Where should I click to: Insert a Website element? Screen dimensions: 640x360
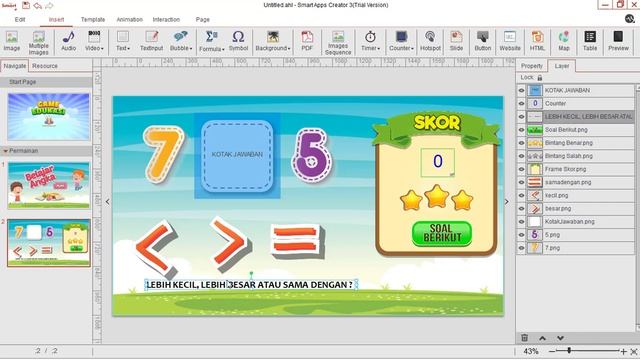(x=510, y=41)
